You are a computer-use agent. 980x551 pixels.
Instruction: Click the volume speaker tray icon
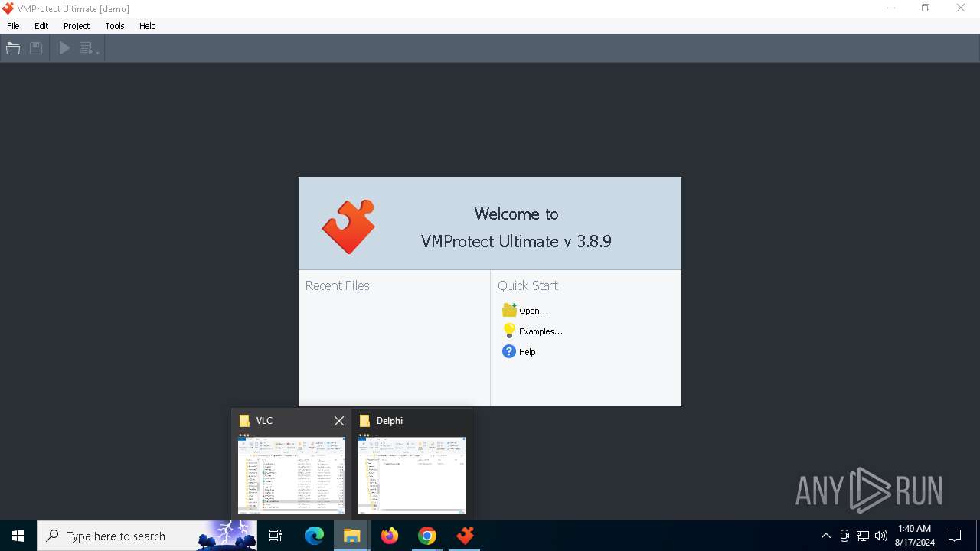[881, 536]
